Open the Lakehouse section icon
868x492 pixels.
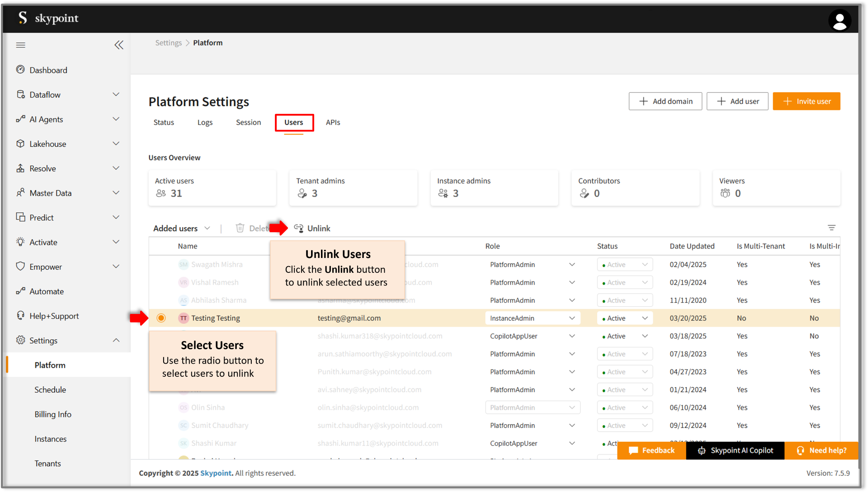pyautogui.click(x=21, y=144)
